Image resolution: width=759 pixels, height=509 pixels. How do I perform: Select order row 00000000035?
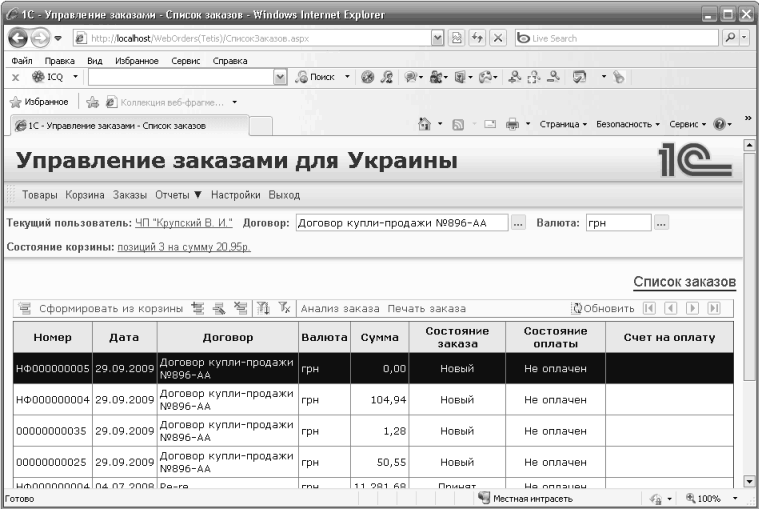click(373, 431)
